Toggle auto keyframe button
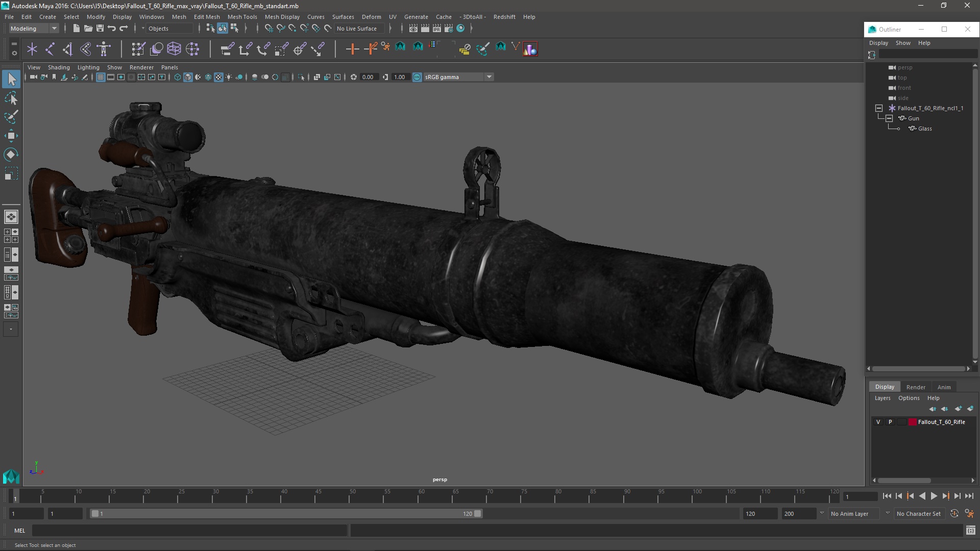The width and height of the screenshot is (980, 551). click(954, 514)
